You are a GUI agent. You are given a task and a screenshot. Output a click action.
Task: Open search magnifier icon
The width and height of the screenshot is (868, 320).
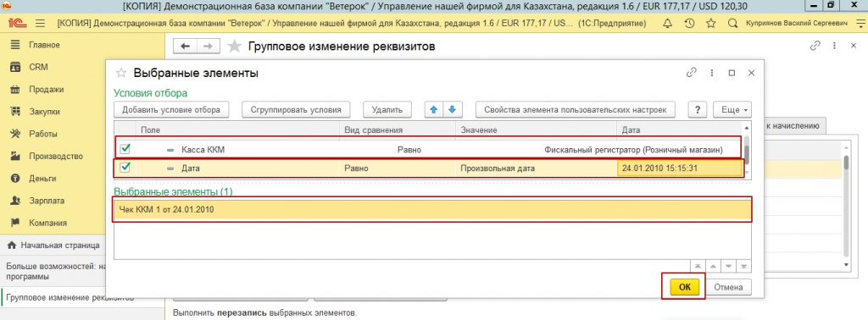[732, 24]
